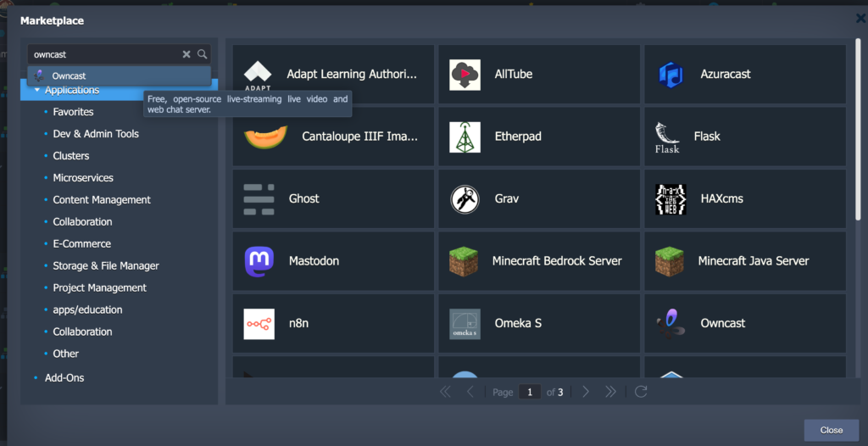Open the Azuracast card title

[726, 75]
